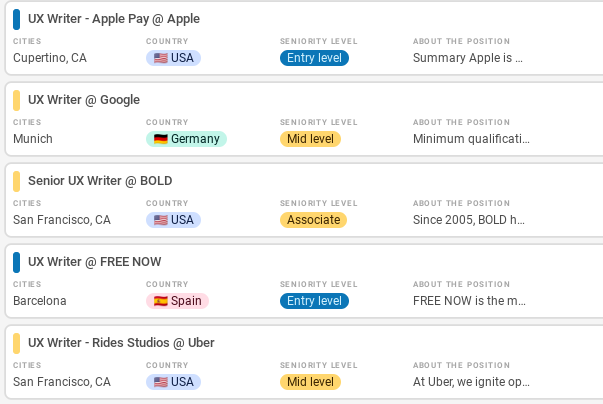Open UX Writer @ FREE NOW record
Viewport: 603px width, 404px height.
coord(95,262)
